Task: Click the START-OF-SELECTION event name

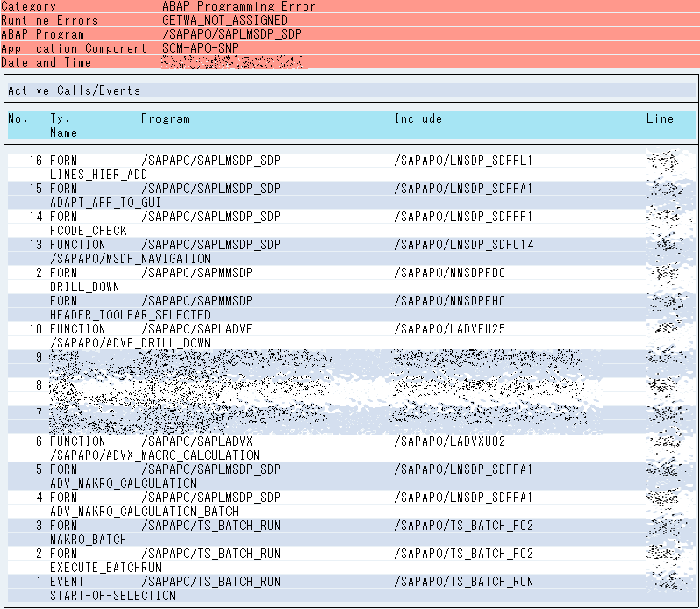Action: click(x=112, y=596)
